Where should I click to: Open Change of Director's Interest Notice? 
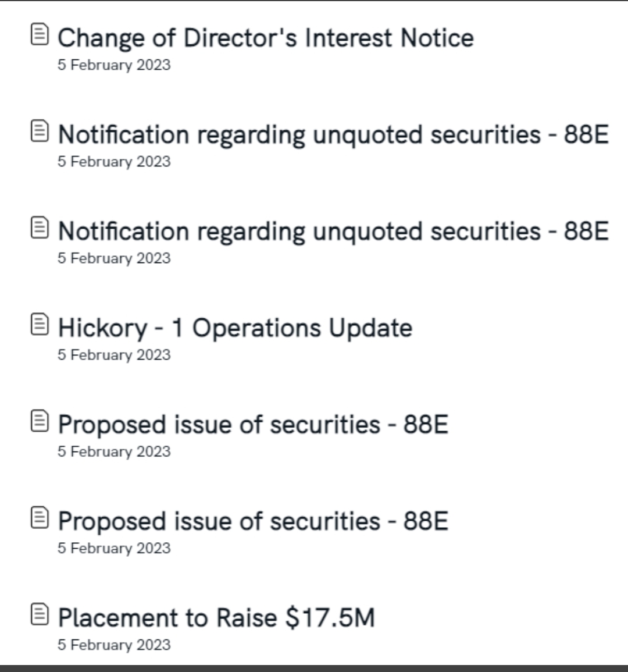tap(265, 38)
